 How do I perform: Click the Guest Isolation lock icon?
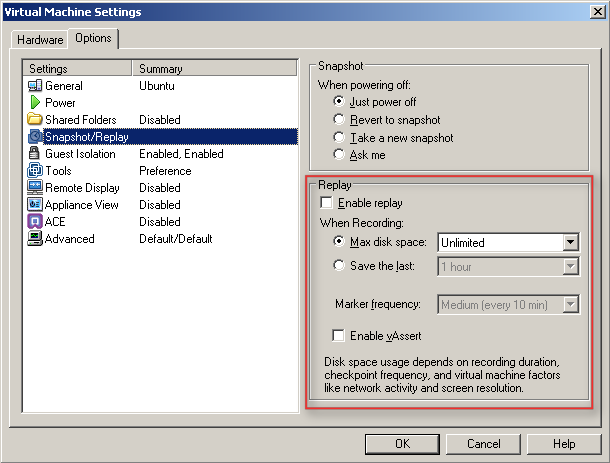coord(35,154)
